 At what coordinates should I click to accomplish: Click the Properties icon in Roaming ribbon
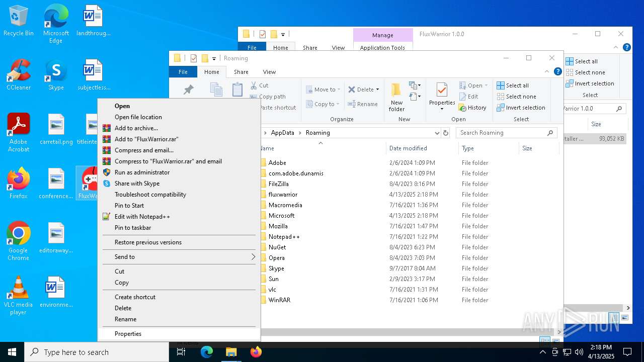click(x=442, y=97)
